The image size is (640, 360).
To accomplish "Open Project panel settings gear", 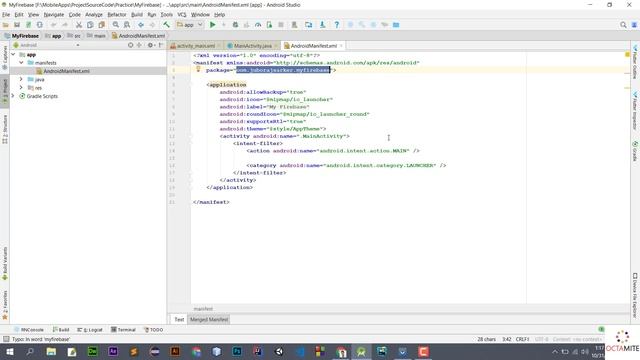I will (x=150, y=45).
